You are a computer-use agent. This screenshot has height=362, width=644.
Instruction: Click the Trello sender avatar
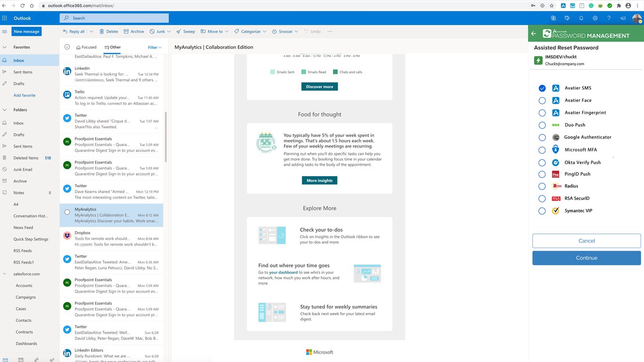coord(67,95)
